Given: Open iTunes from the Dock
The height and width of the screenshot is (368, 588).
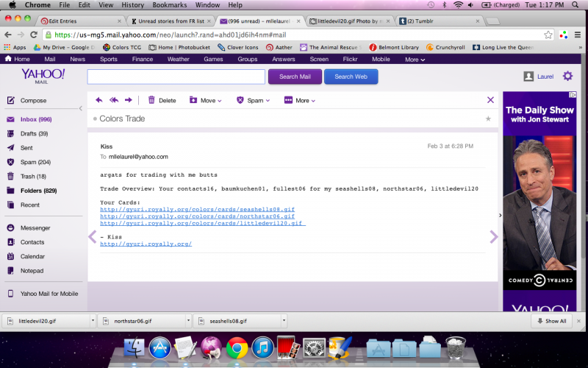Looking at the screenshot, I should pos(262,347).
